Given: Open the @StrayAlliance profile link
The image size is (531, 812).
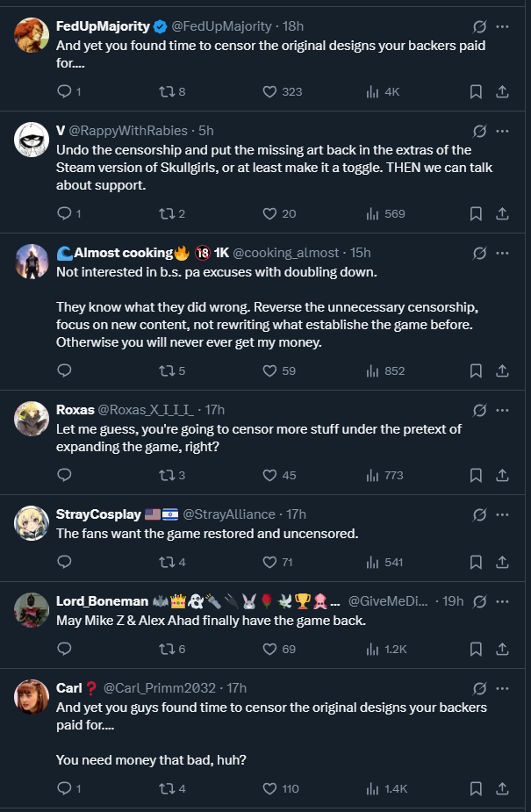Looking at the screenshot, I should click(x=228, y=514).
